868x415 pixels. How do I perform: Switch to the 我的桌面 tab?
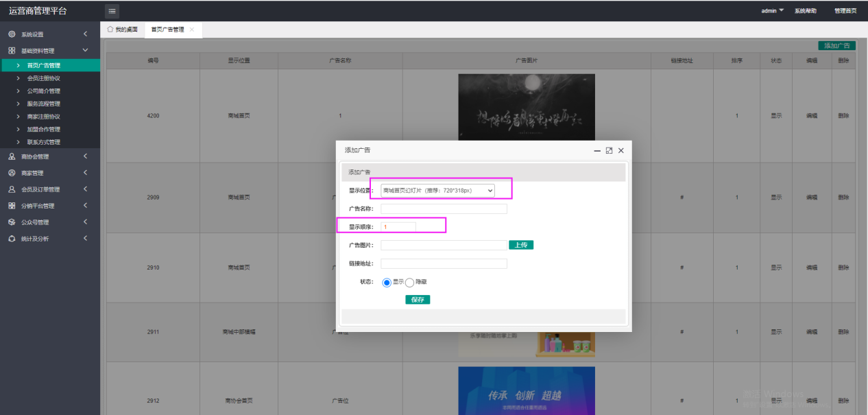[122, 29]
